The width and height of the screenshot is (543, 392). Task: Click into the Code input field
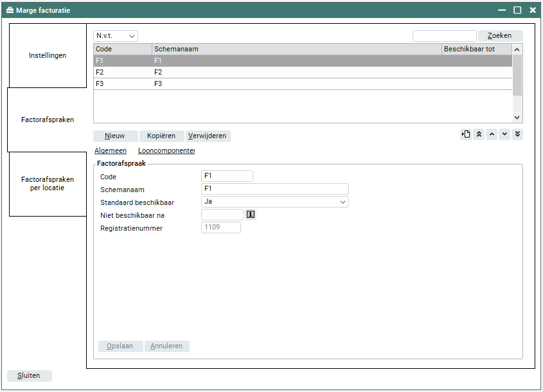click(x=227, y=176)
